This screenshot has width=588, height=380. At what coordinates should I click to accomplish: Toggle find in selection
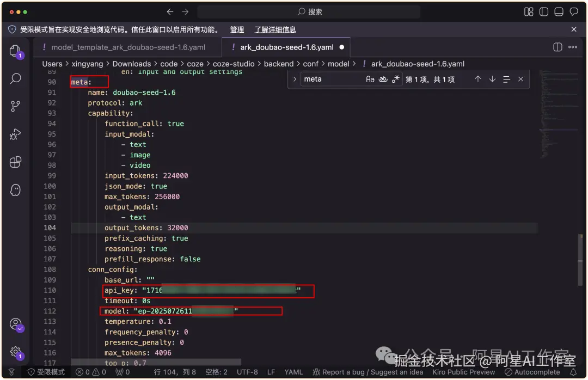[507, 79]
